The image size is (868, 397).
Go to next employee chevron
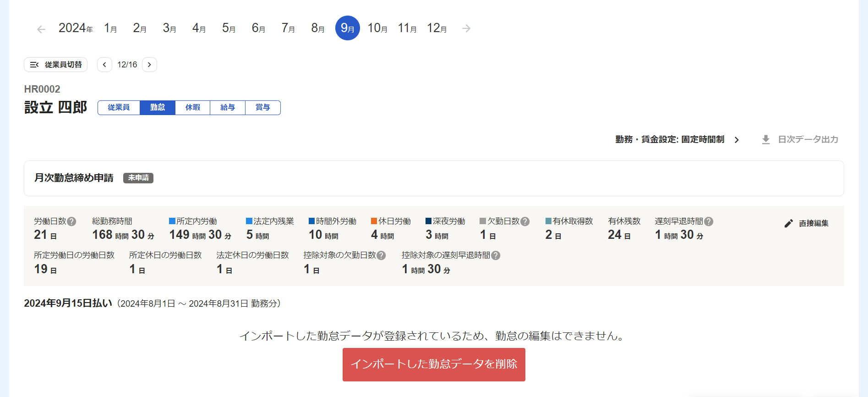point(149,65)
